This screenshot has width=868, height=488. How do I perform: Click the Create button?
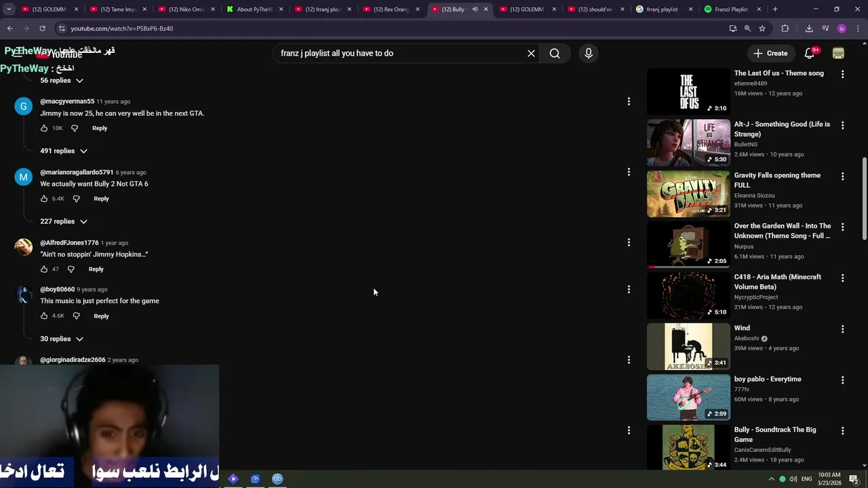[x=770, y=54]
